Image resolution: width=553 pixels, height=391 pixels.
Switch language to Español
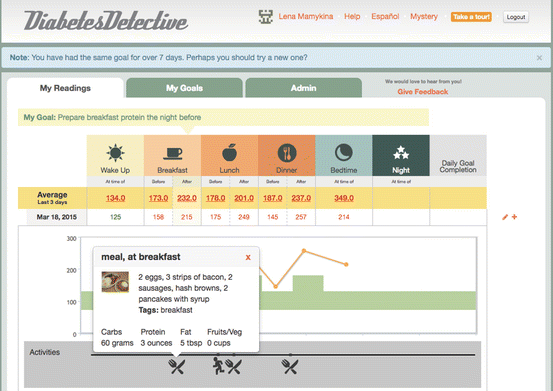coord(385,17)
